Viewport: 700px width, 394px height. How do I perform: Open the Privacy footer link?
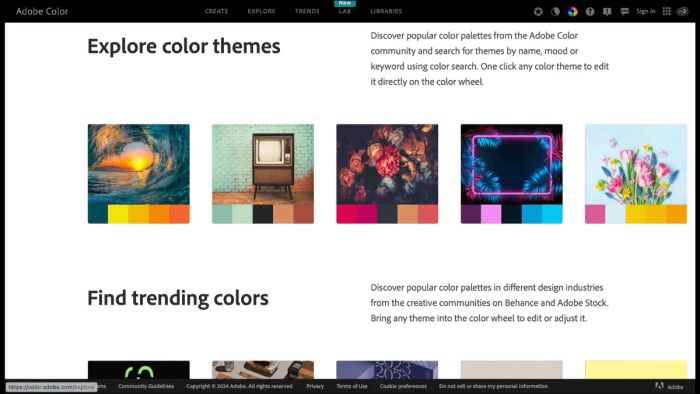point(315,386)
